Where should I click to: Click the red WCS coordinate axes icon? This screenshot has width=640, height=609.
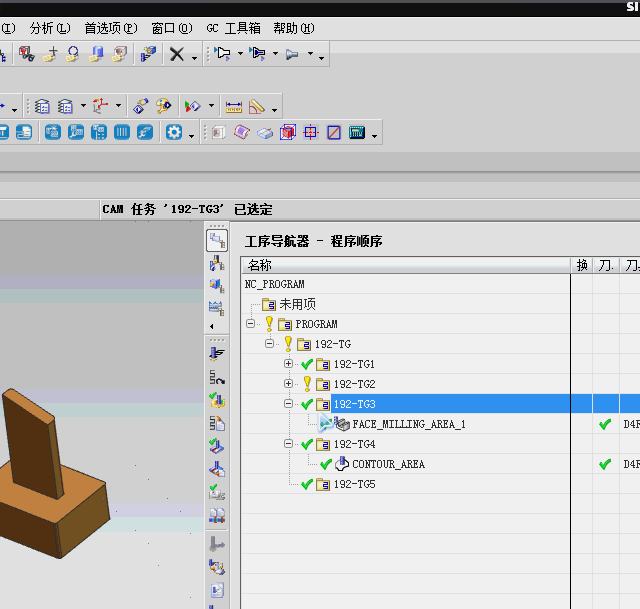[100, 106]
